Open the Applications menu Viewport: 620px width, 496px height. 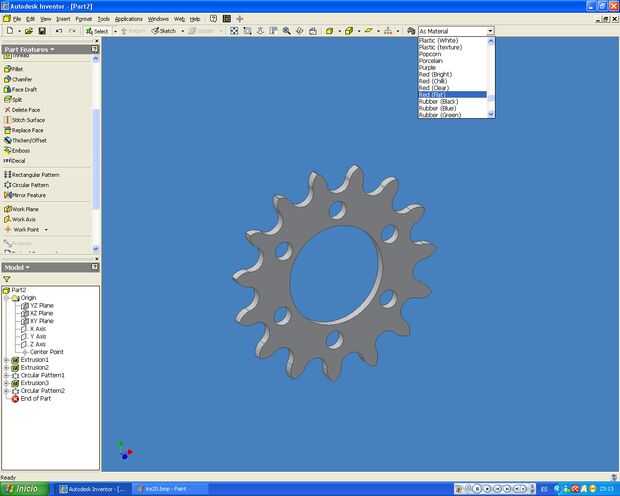(129, 19)
